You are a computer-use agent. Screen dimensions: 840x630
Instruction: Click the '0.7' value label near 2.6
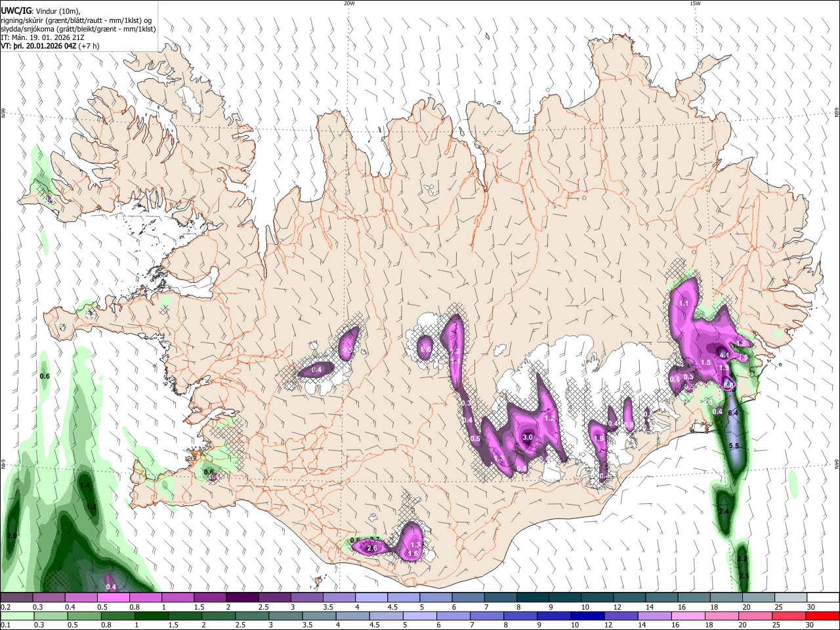[x=375, y=539]
